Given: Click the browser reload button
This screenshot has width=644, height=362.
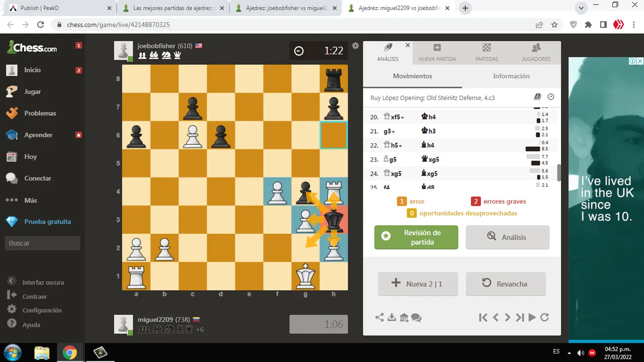Looking at the screenshot, I should 41,24.
